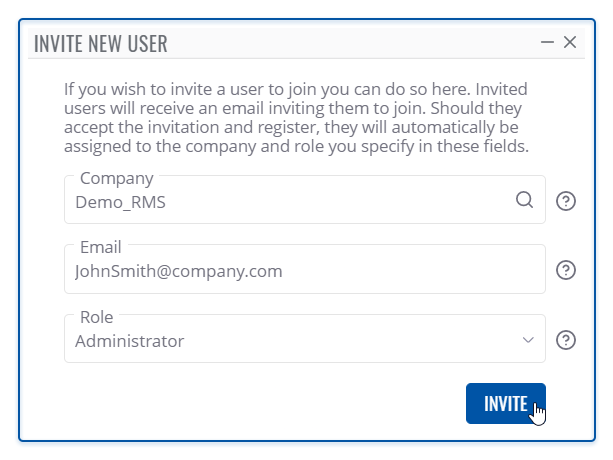
Task: Click the Demo_RMS company value
Action: coord(118,201)
